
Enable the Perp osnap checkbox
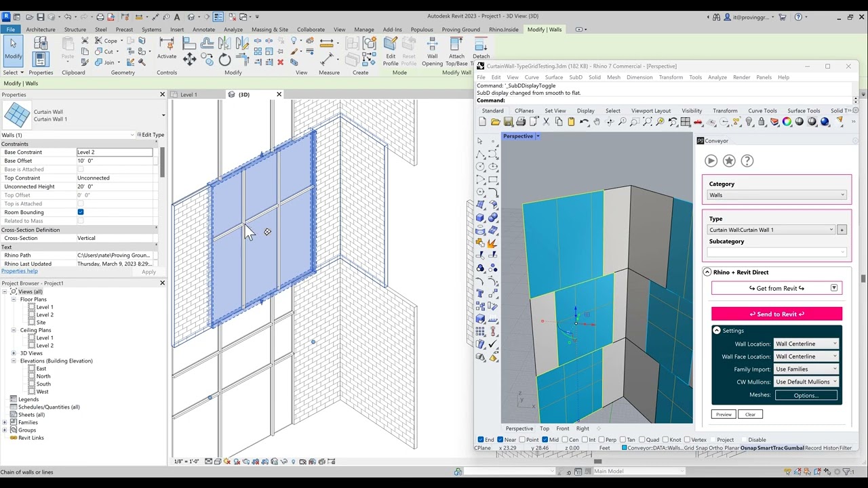pyautogui.click(x=601, y=440)
